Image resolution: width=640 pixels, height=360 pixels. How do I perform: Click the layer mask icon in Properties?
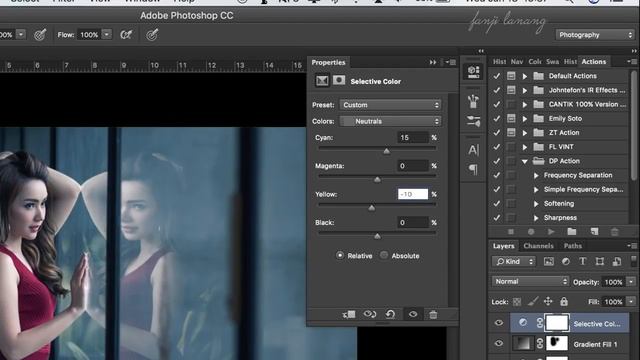(339, 80)
